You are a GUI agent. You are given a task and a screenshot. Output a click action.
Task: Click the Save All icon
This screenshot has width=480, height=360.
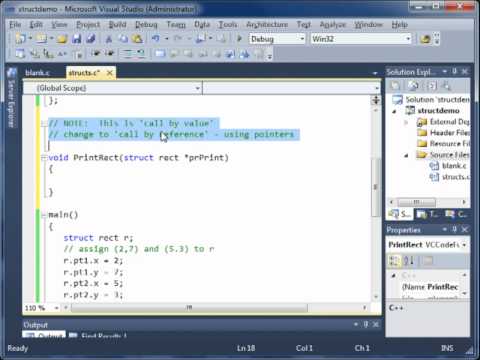pyautogui.click(x=91, y=39)
